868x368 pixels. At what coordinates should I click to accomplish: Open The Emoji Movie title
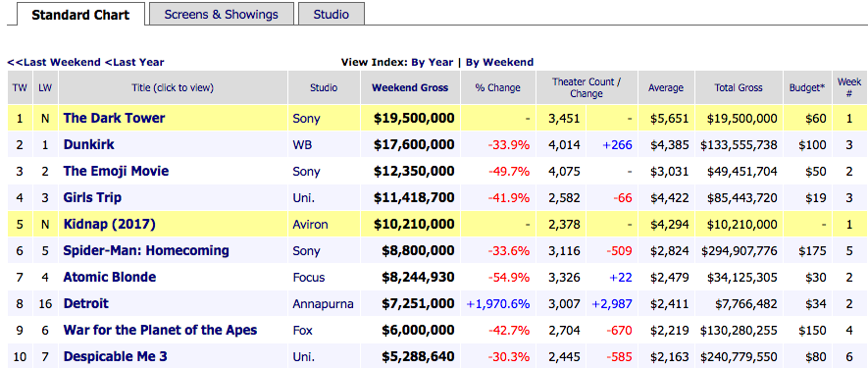116,172
